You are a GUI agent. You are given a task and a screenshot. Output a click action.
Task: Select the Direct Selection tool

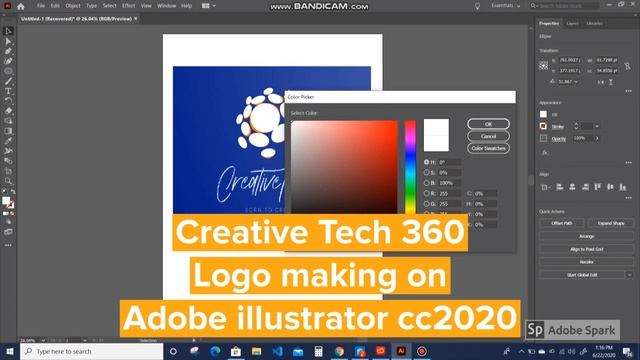pos(8,41)
